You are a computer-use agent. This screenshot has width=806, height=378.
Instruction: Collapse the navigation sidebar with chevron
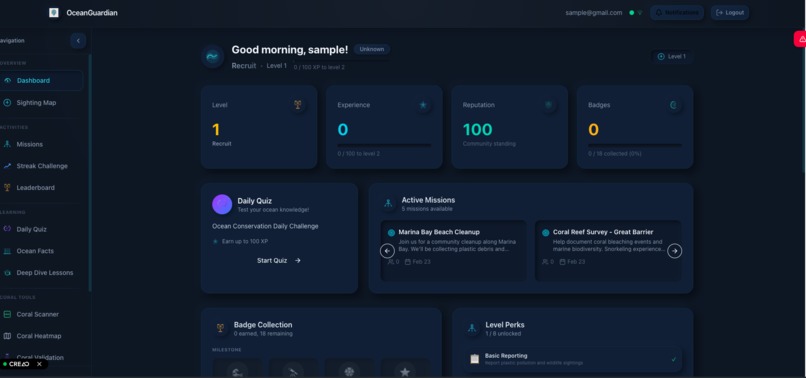[x=78, y=41]
